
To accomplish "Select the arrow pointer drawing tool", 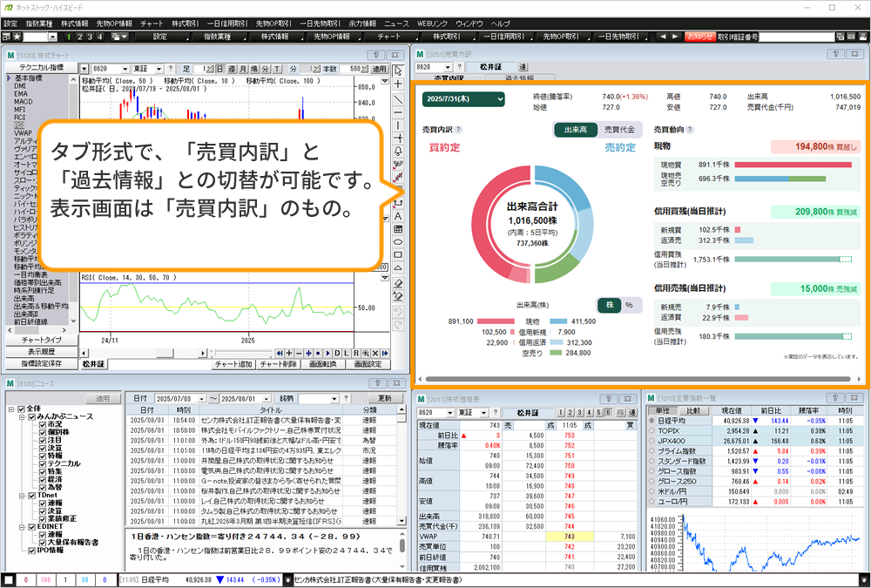I will [x=398, y=71].
